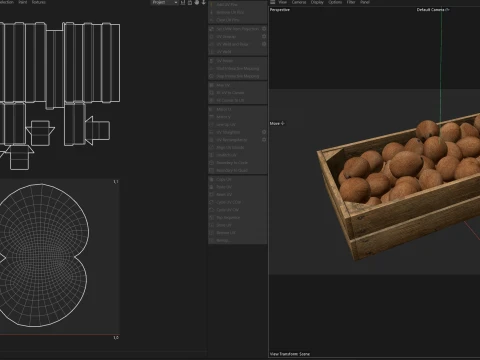Click the Remap... button
This screenshot has width=480, height=360.
point(237,240)
